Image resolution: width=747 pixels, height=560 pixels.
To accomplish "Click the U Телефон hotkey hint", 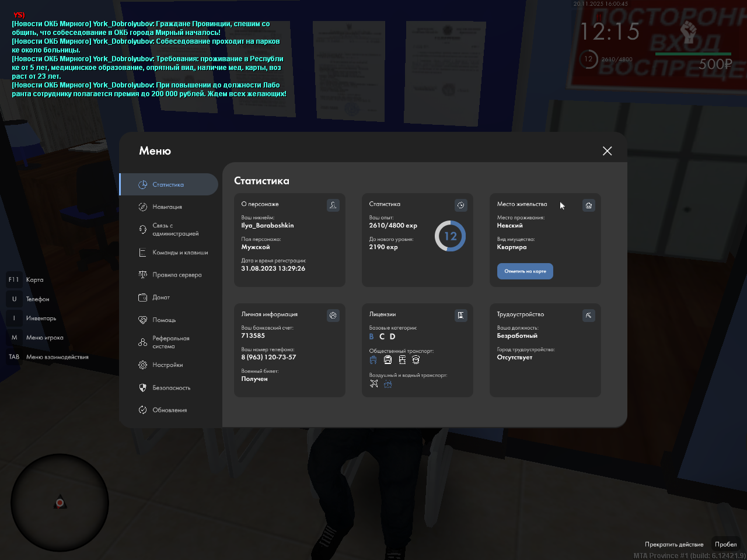I will [29, 299].
